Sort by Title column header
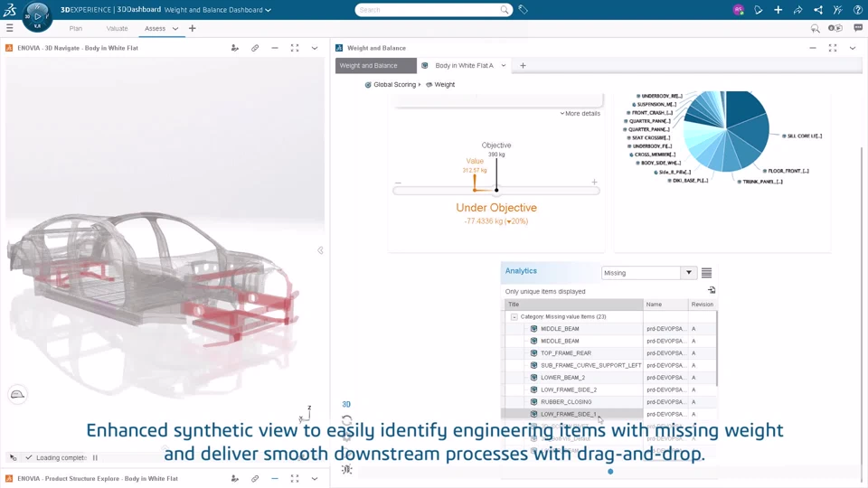 click(x=574, y=305)
